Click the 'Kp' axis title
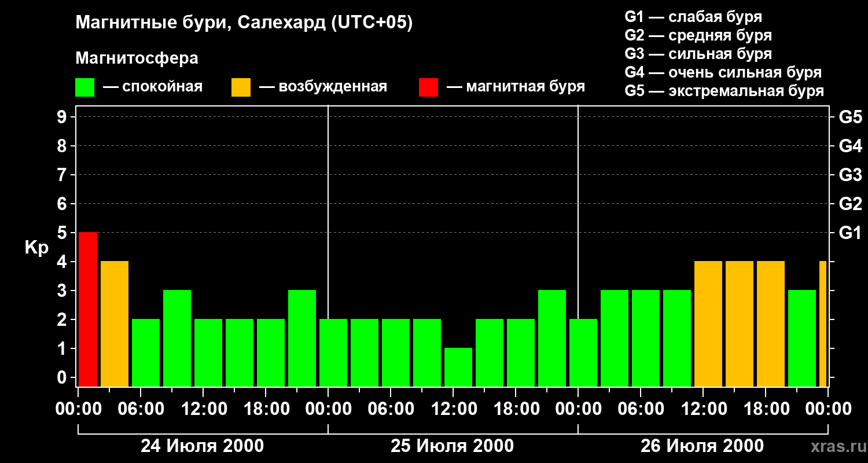This screenshot has width=868, height=463. [x=36, y=248]
